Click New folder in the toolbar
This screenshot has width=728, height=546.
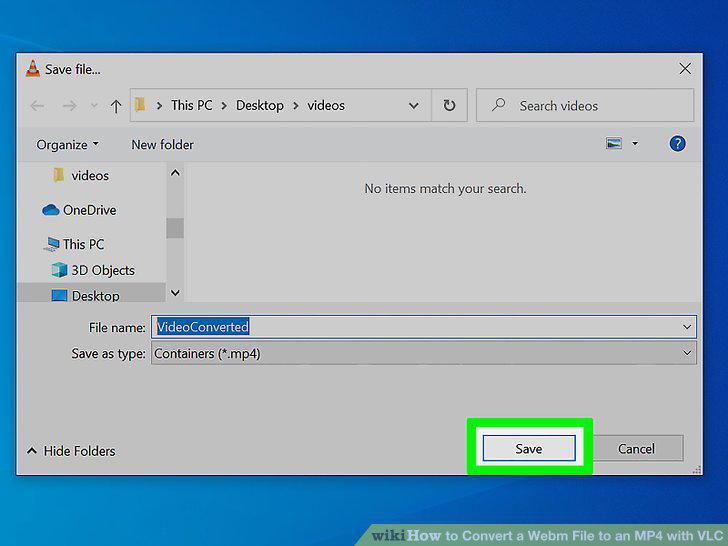coord(162,145)
